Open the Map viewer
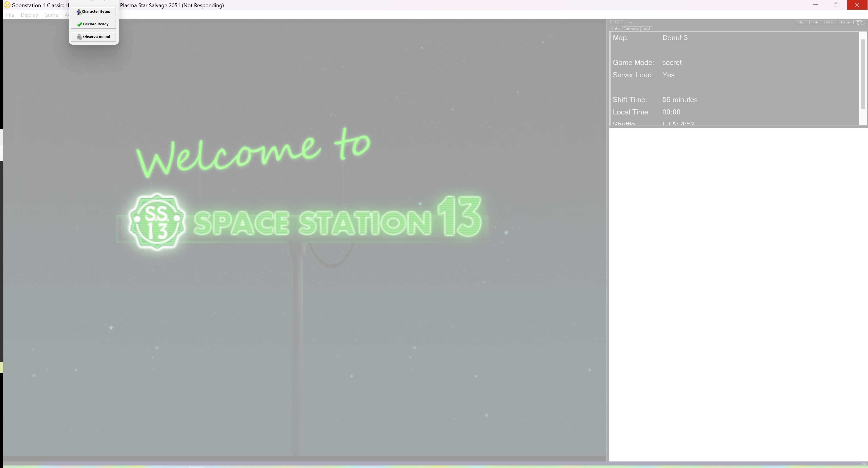 pyautogui.click(x=801, y=22)
